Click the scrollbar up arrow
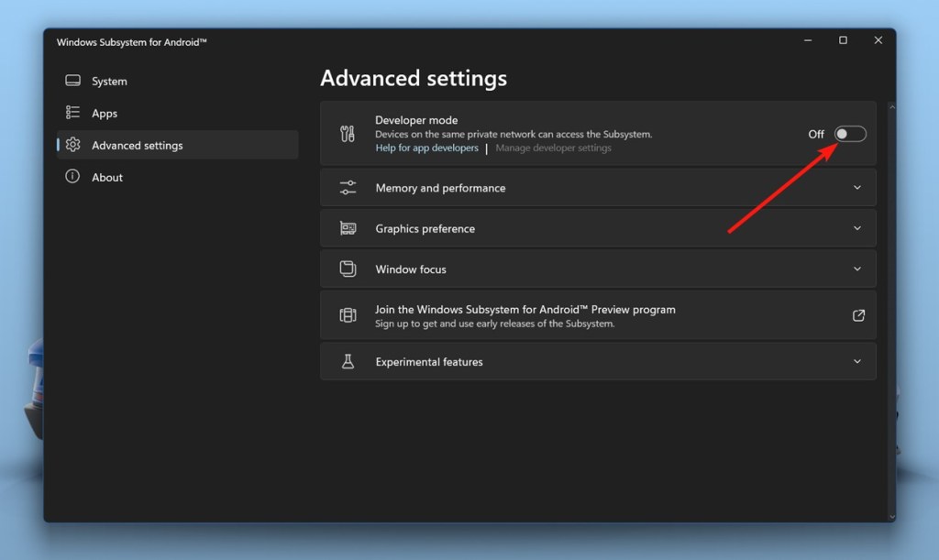 click(892, 107)
